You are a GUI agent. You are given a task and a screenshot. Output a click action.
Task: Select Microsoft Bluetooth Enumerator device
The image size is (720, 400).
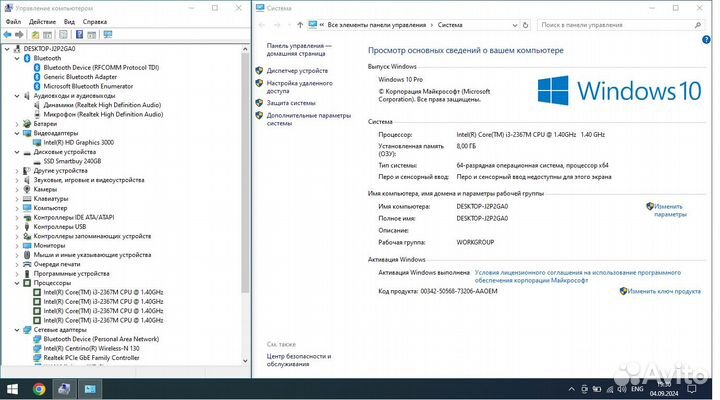[x=88, y=86]
